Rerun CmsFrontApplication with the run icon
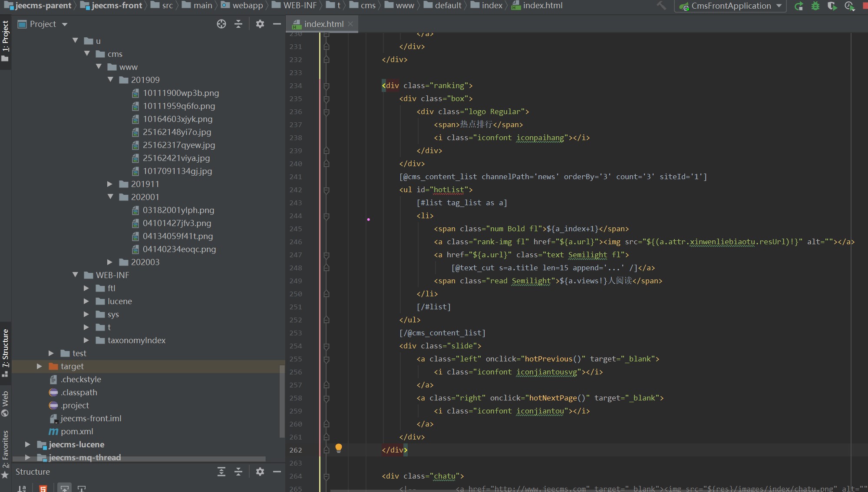This screenshot has height=492, width=868. coord(799,6)
